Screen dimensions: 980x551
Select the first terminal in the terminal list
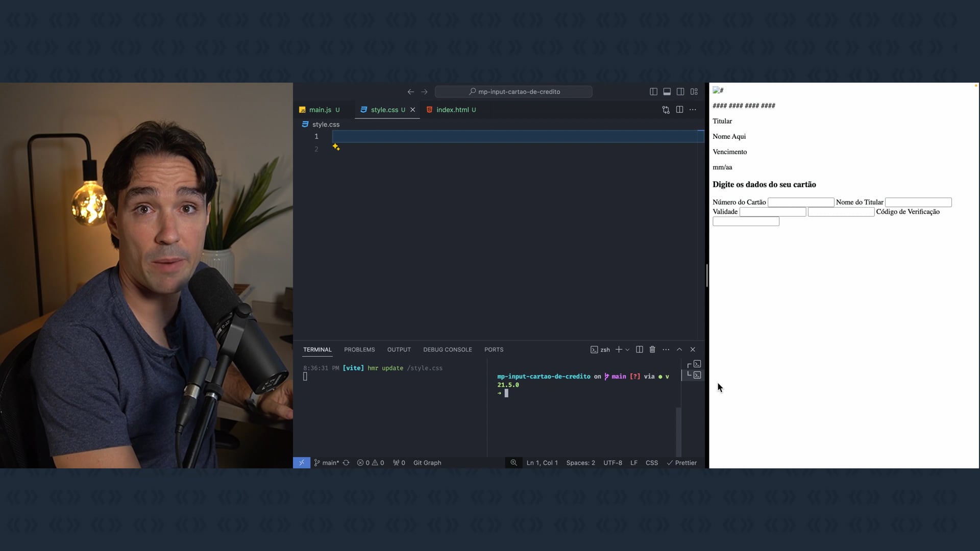click(x=694, y=364)
